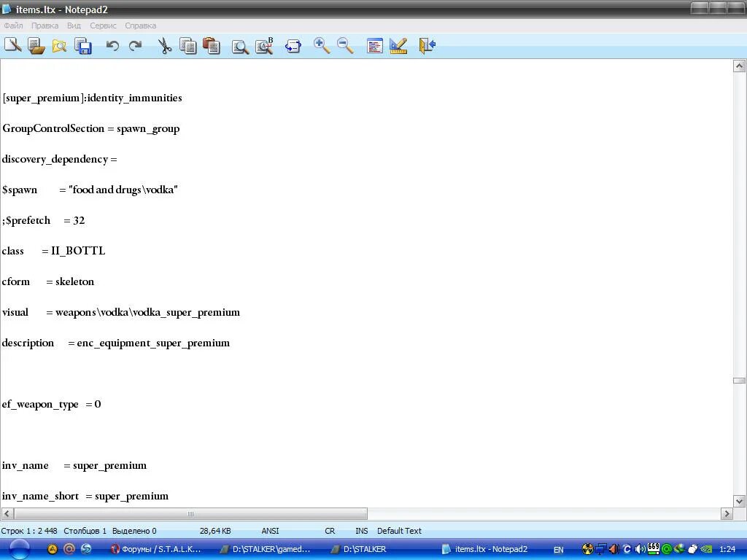Click the 'visual = weapons\vodka\vodka_super_premium' line

(120, 312)
